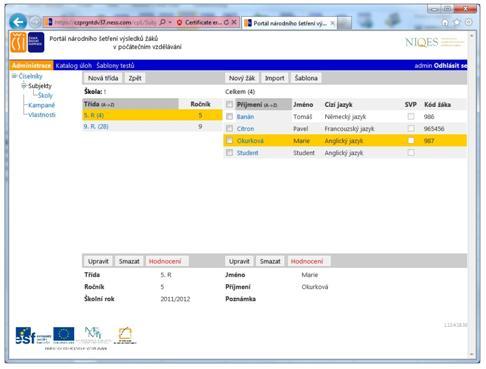The image size is (486, 369).
Task: Click Odhlásit se to log out
Action: 450,66
